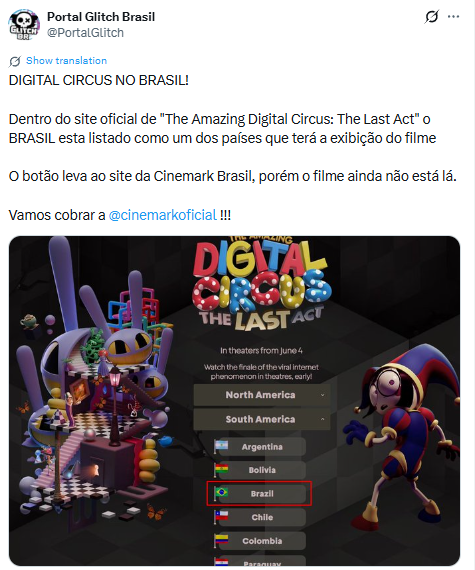Collapse the South America region list
The height and width of the screenshot is (570, 475).
click(262, 419)
